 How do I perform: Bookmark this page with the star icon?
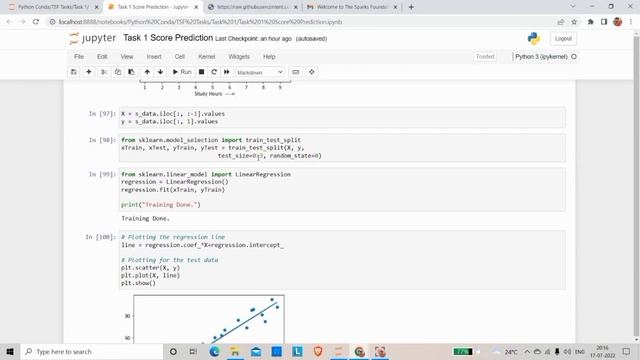click(x=574, y=22)
